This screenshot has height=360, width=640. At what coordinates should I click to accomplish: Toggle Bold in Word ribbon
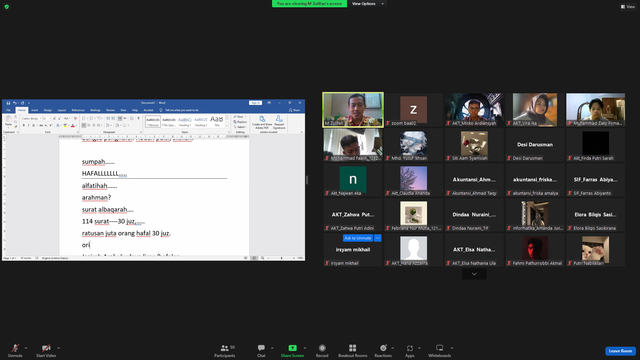tap(24, 125)
